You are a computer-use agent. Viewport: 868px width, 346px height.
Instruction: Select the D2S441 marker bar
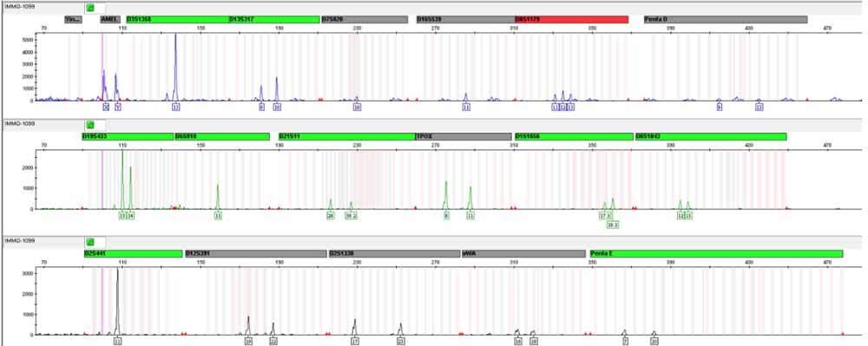point(133,254)
